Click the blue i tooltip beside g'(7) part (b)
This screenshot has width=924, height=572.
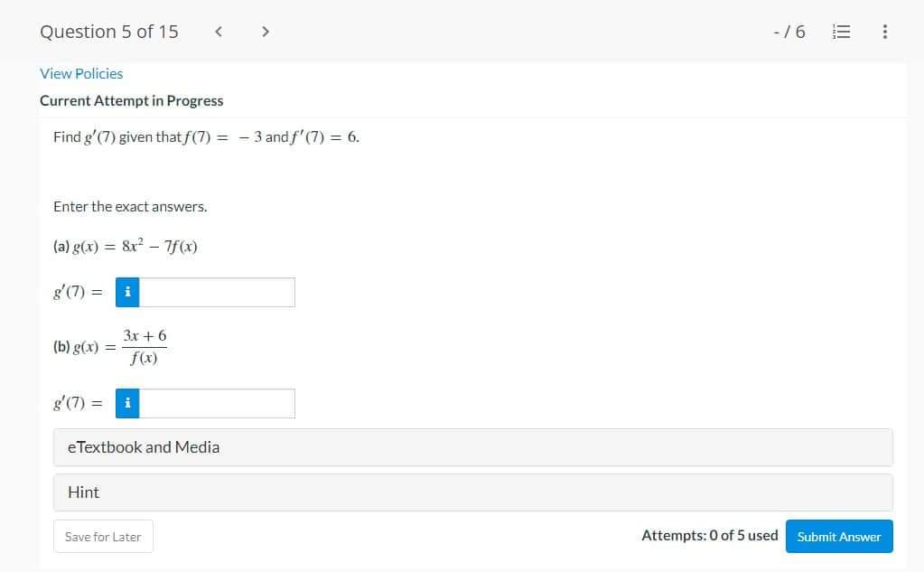click(x=126, y=403)
